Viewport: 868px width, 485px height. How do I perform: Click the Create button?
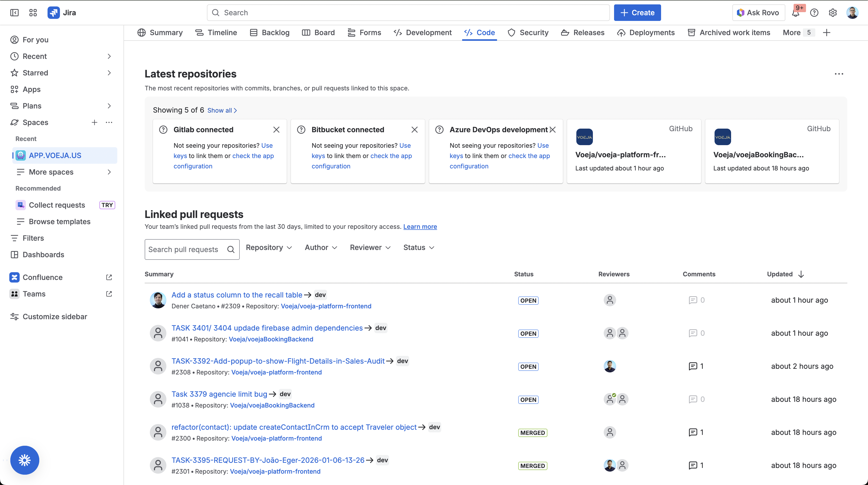tap(637, 13)
